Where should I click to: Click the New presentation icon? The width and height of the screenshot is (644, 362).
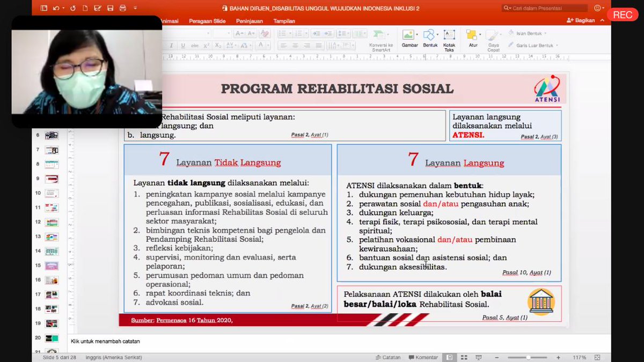(85, 8)
